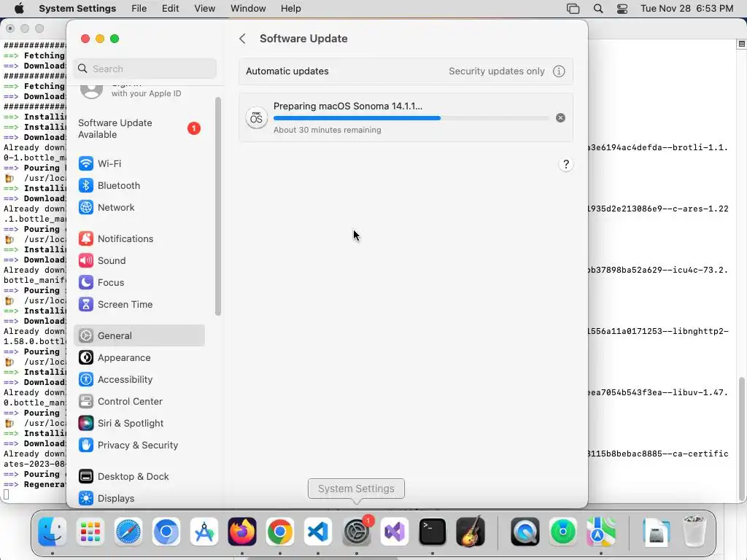747x560 pixels.
Task: Go back from Software Update page
Action: coord(242,39)
